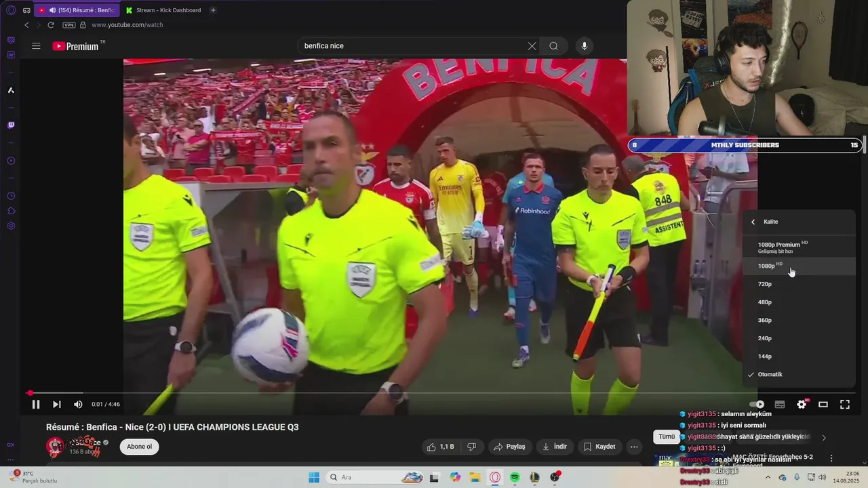868x488 pixels.
Task: Open File Explorer from taskbar
Action: [x=475, y=477]
